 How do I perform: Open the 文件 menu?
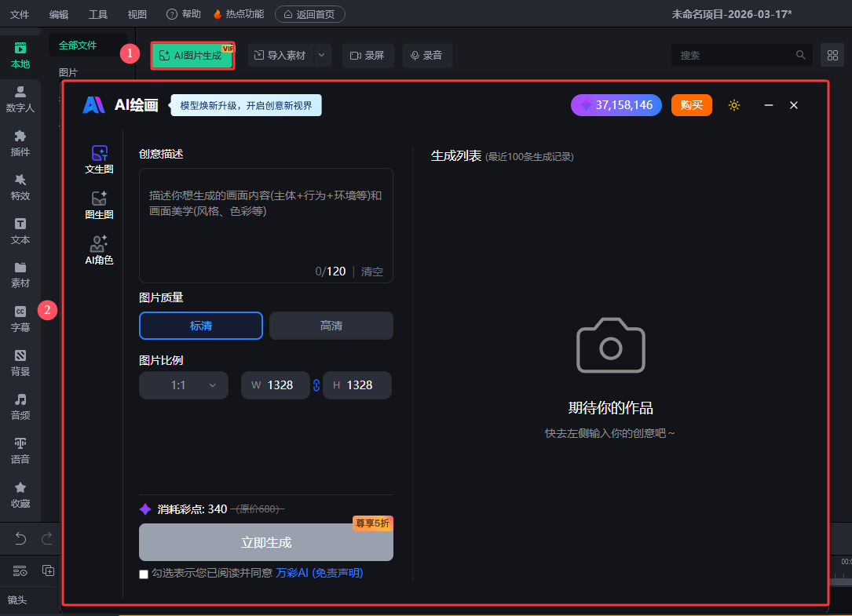click(x=20, y=14)
